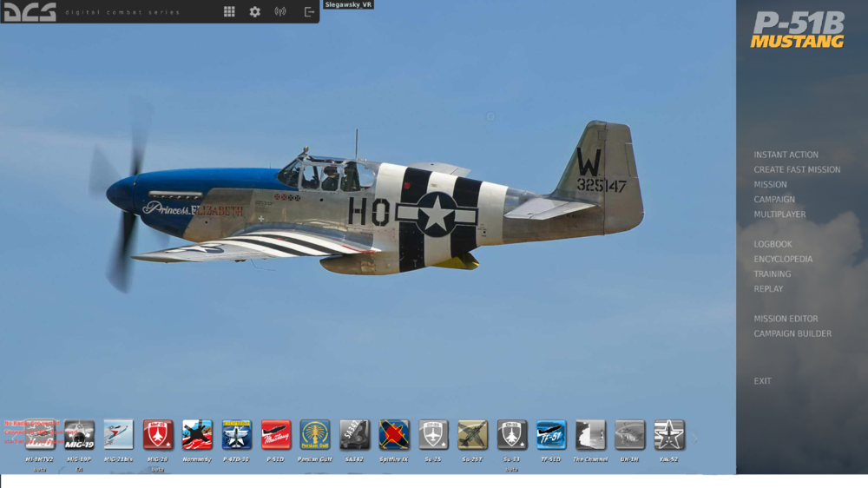The width and height of the screenshot is (868, 488).
Task: Click the Siegawsky_VR username label
Action: coord(348,4)
